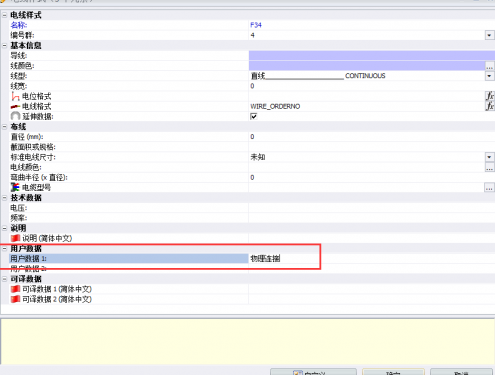This screenshot has height=375, width=495.
Task: Click the flag icon for 可译数据 1
Action: tap(15, 289)
